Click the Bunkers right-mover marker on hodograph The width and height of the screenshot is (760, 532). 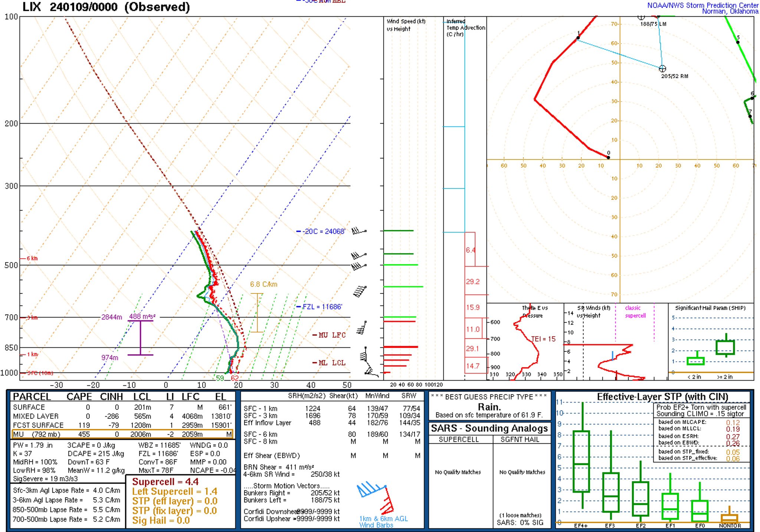click(662, 69)
